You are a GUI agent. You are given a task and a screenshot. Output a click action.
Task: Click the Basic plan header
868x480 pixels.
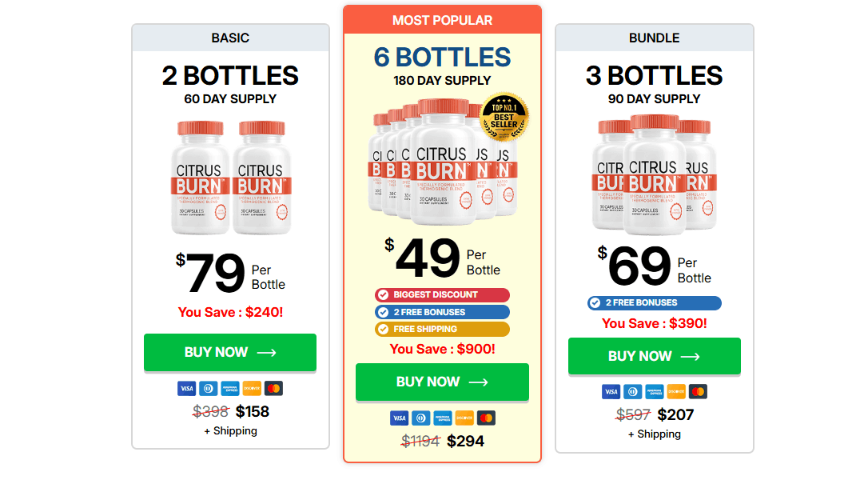(230, 37)
